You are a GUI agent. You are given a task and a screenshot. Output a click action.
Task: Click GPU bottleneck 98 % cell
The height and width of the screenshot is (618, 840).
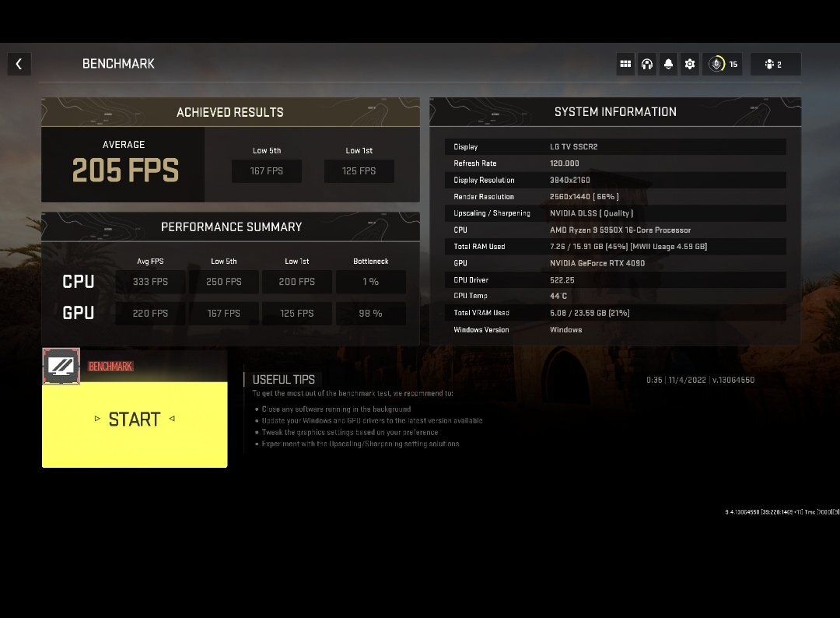click(371, 314)
